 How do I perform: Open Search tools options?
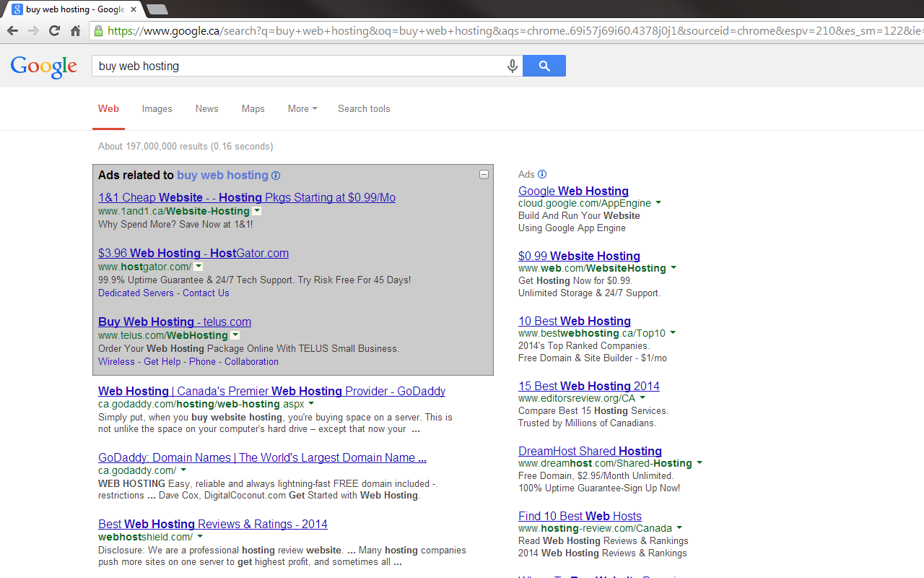coord(364,108)
